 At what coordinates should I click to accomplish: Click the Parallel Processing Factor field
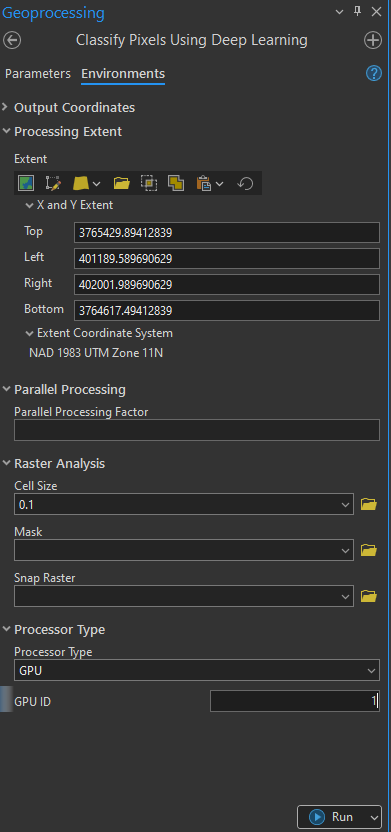coord(197,430)
